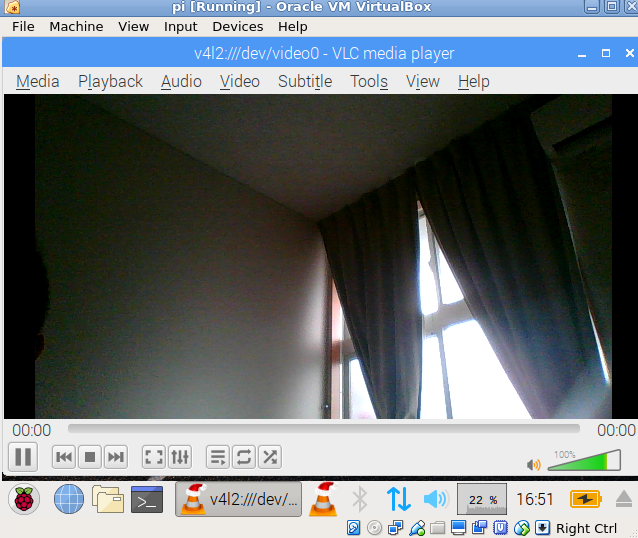Viewport: 638px width, 538px height.
Task: Open the Playback menu
Action: point(110,81)
